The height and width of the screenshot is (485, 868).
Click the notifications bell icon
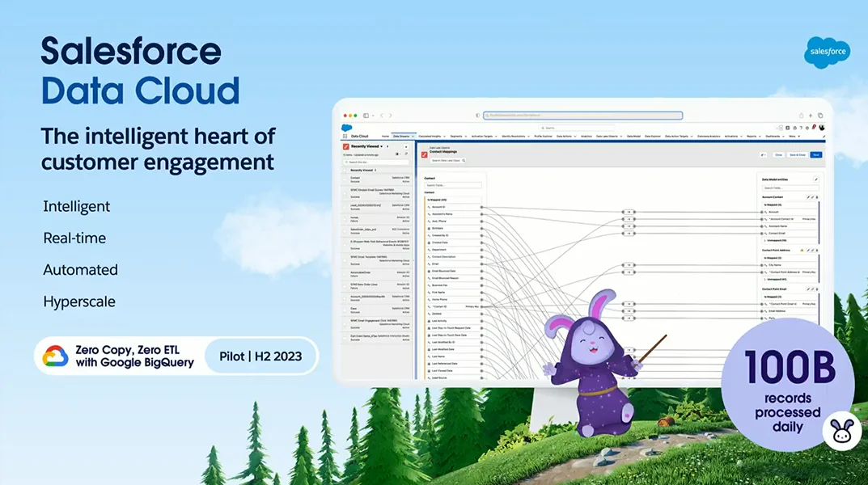(x=813, y=128)
